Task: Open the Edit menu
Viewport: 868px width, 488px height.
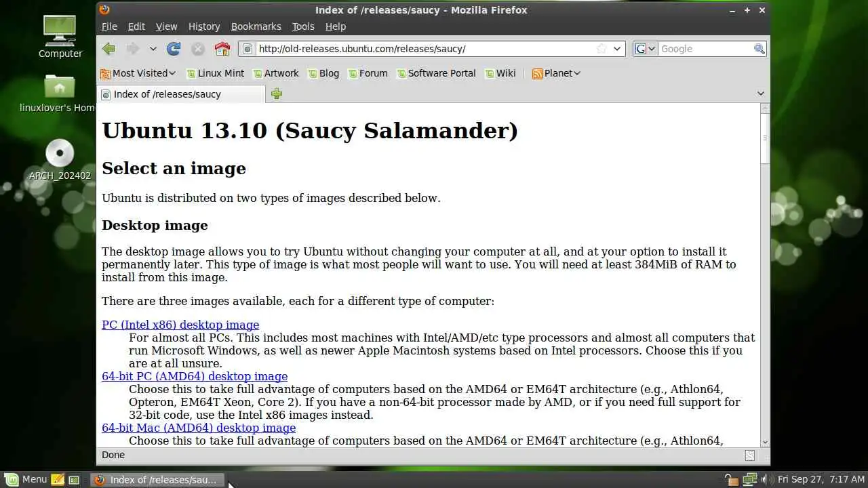Action: pyautogui.click(x=136, y=26)
